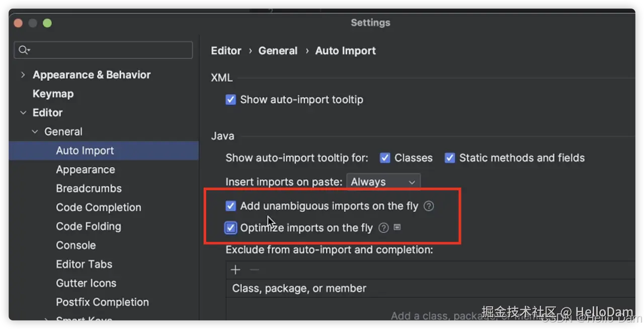Disable Static methods and fields checkbox
This screenshot has width=644, height=329.
pyautogui.click(x=450, y=158)
